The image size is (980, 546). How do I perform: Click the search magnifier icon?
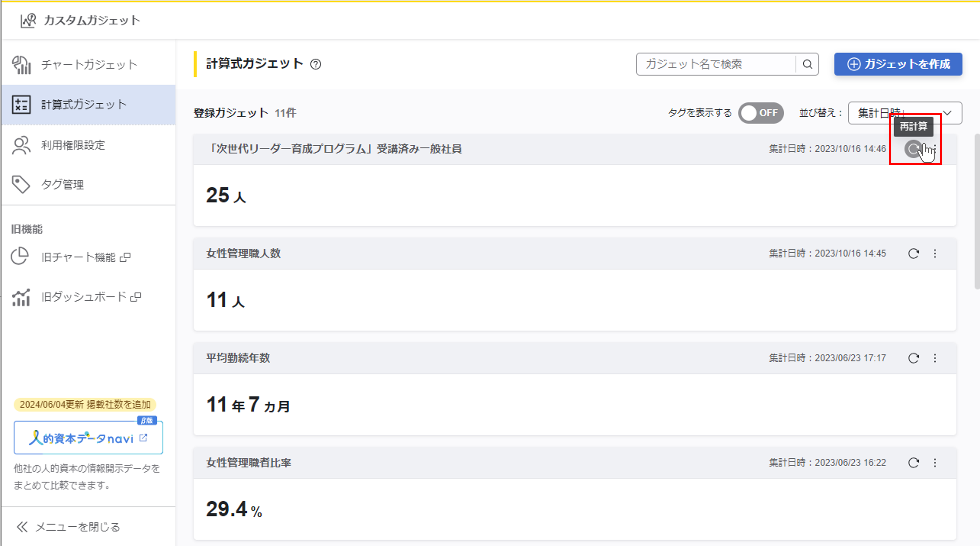807,64
